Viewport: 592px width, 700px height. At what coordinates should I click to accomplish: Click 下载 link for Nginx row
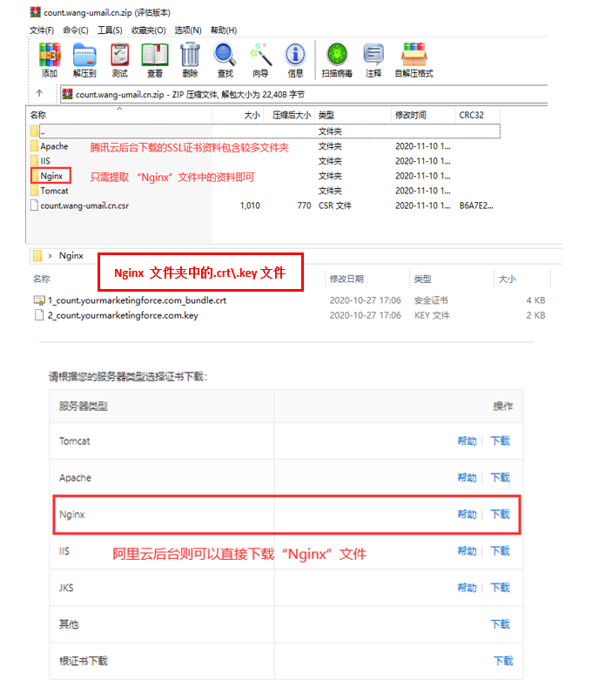point(500,515)
